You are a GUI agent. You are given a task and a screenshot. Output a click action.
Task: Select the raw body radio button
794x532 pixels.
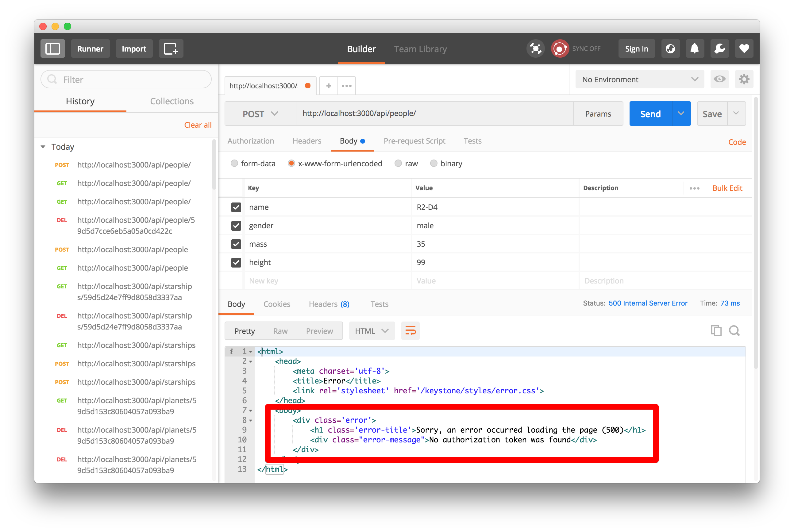[398, 164]
